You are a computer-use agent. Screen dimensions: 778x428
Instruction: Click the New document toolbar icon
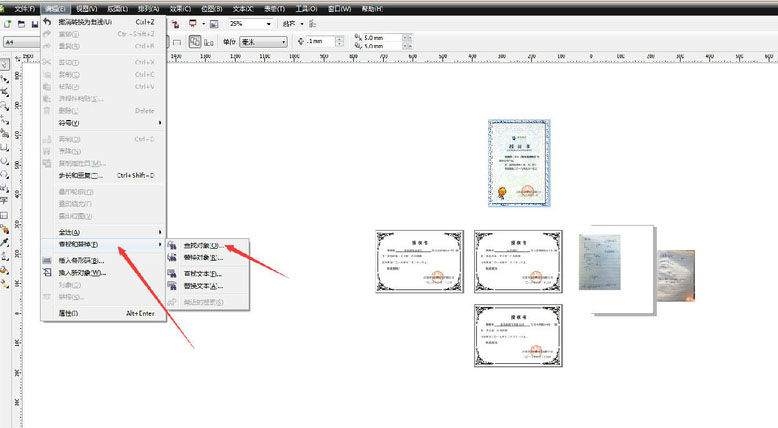point(7,23)
